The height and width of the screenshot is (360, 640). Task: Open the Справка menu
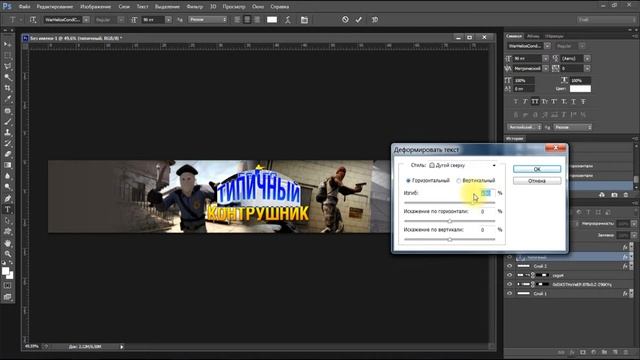pos(280,7)
